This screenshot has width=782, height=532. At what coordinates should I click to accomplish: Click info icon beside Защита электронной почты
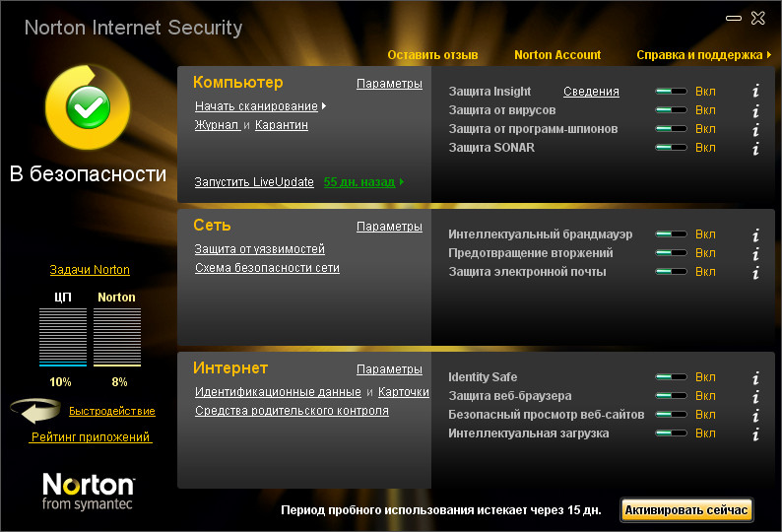tap(755, 272)
